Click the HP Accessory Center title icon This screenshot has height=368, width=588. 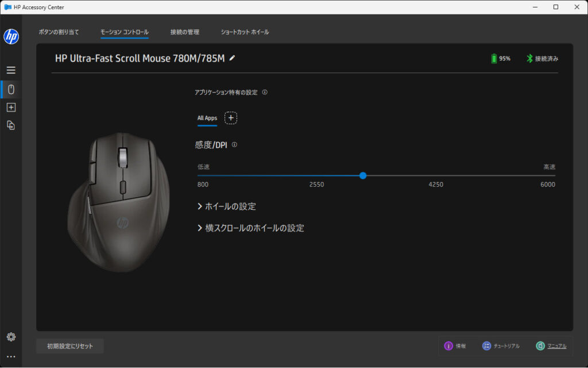[x=7, y=7]
